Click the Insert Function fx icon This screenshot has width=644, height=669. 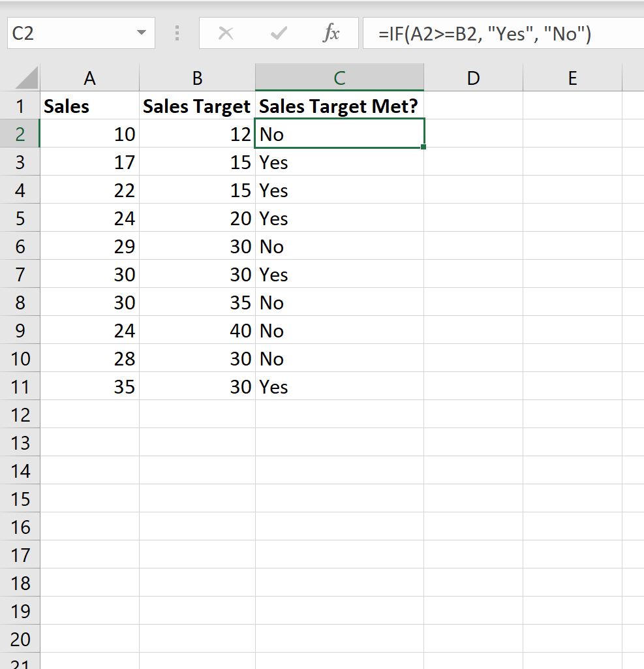(x=331, y=33)
